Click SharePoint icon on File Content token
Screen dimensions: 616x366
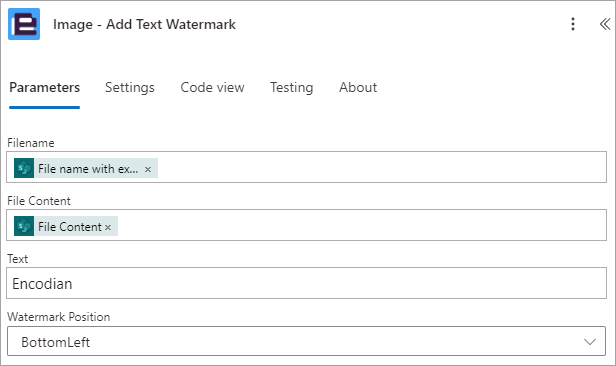click(24, 226)
